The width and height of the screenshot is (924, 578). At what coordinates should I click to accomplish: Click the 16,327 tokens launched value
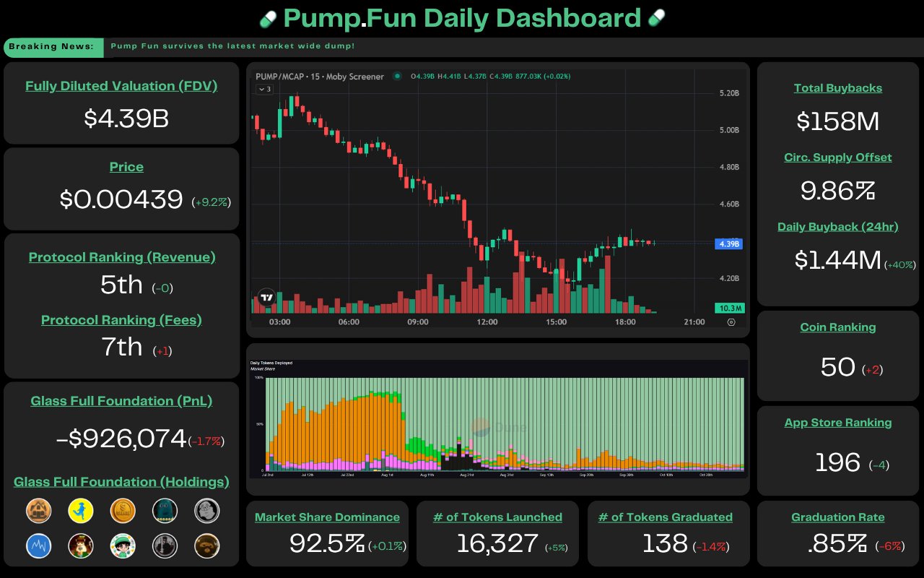click(497, 543)
